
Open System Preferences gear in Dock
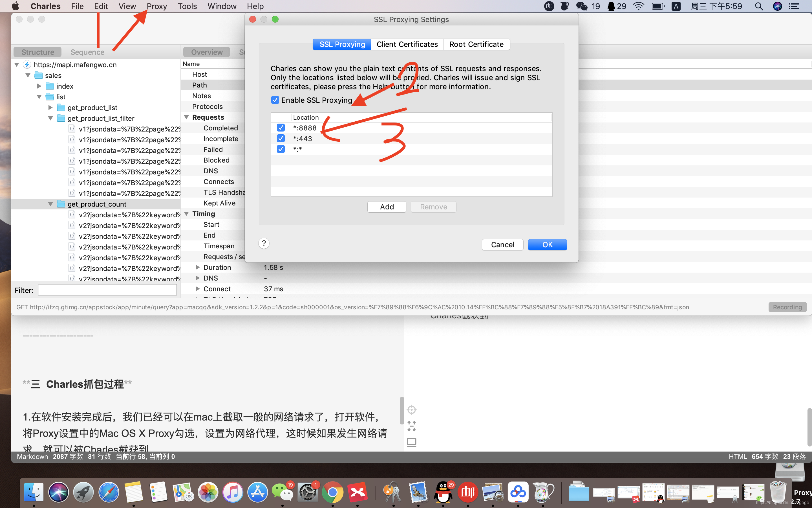(308, 492)
